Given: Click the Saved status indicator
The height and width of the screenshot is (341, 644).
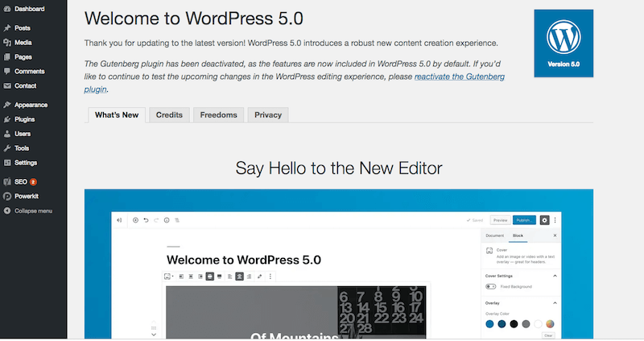Looking at the screenshot, I should [x=474, y=220].
